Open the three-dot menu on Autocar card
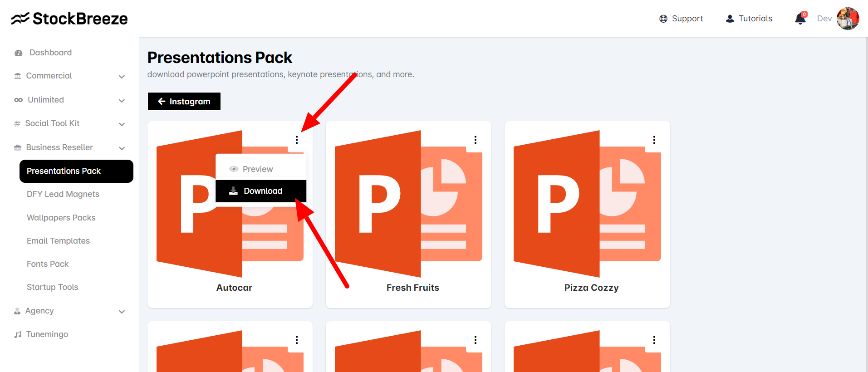 [297, 140]
